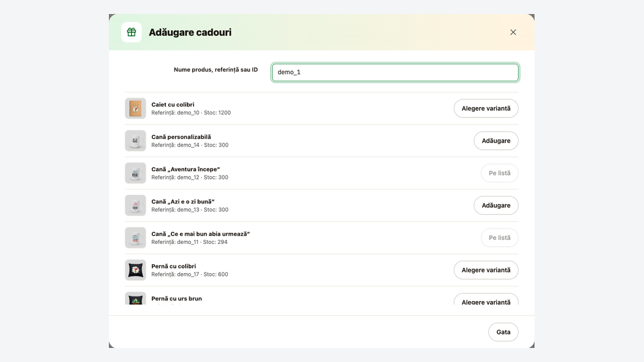Screen dimensions: 644x362
Task: Click the gift icon beside Adăugare cadouri
Action: point(131,32)
